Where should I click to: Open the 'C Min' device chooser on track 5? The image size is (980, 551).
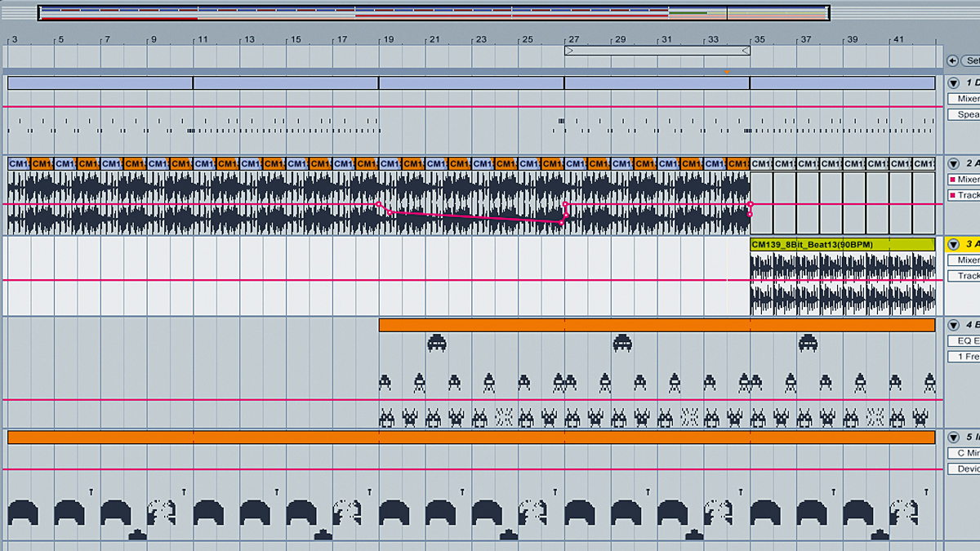pyautogui.click(x=964, y=453)
